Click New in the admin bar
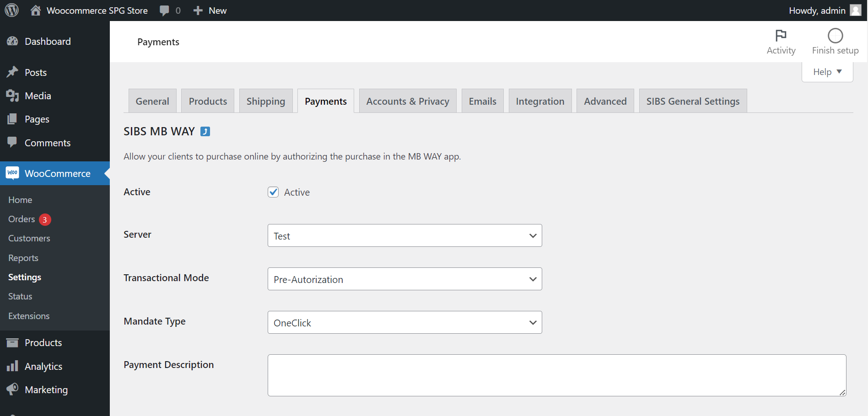Screen dimensions: 868x416 [x=210, y=11]
